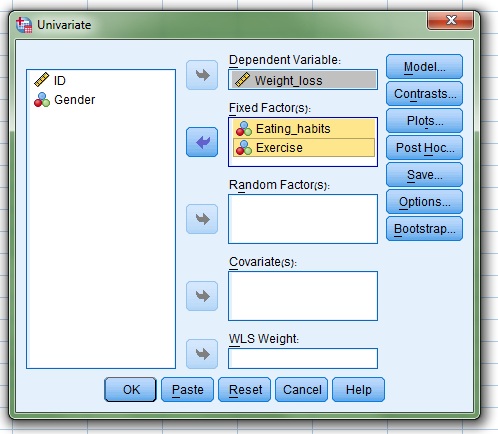The width and height of the screenshot is (498, 434).
Task: Click the ruler icon next to Weight_loss
Action: (242, 80)
